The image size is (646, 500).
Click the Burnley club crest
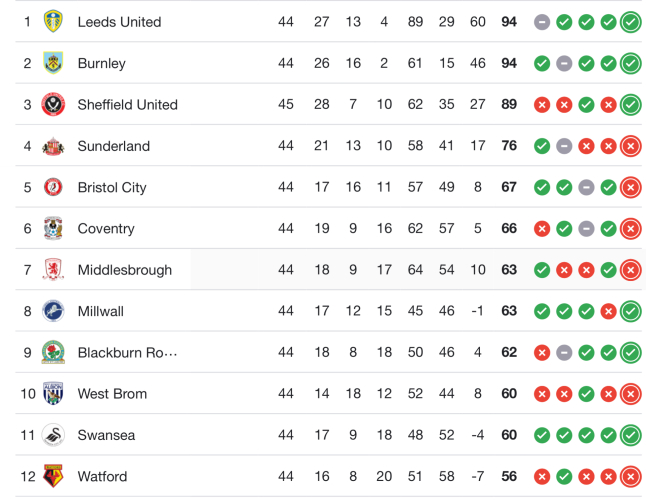click(x=53, y=63)
